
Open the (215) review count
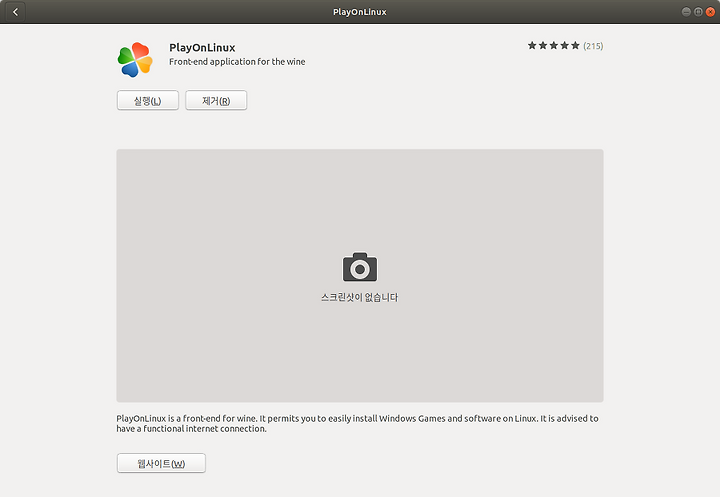[593, 46]
